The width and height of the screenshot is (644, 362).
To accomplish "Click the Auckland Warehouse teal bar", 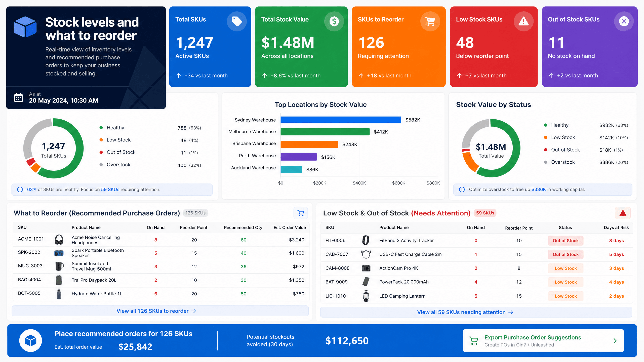I will (x=291, y=169).
